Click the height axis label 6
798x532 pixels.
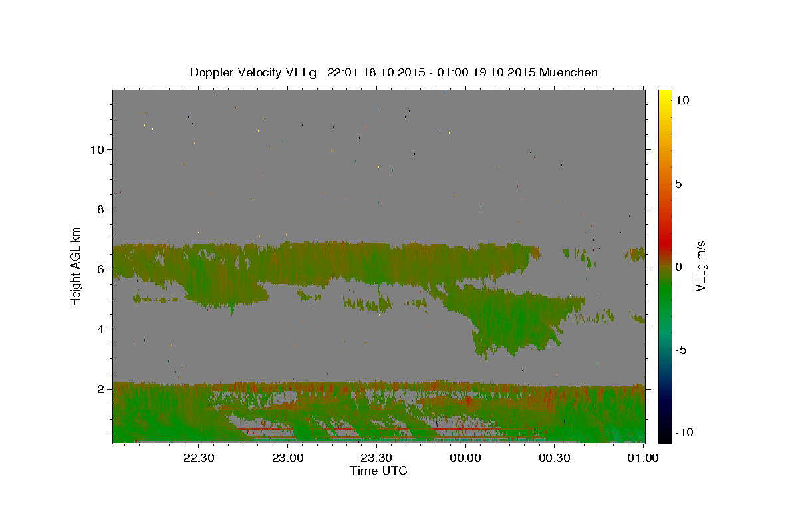pos(100,269)
